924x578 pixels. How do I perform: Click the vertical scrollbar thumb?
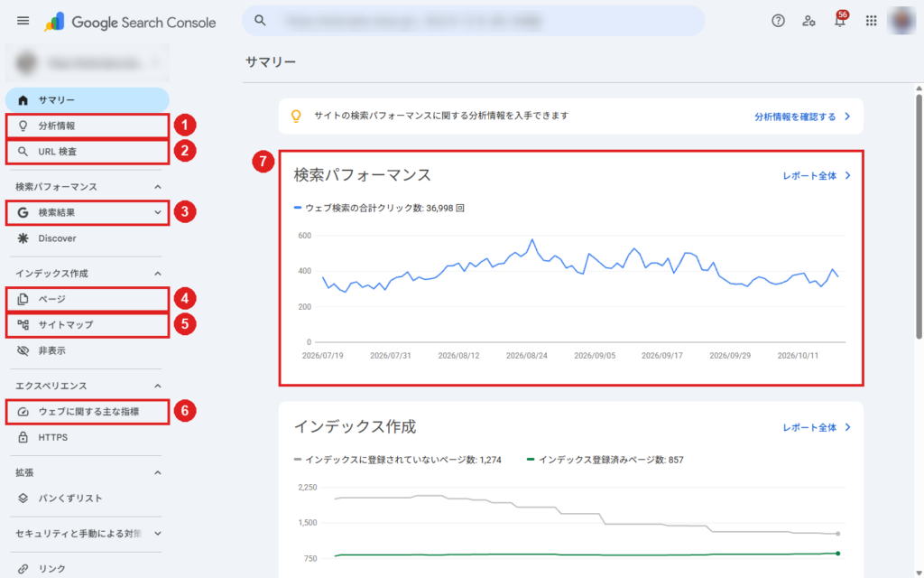coord(919,217)
